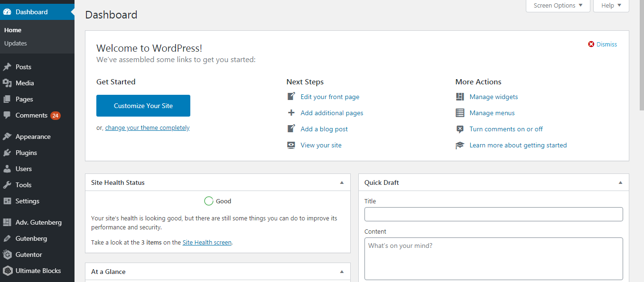The height and width of the screenshot is (282, 644).
Task: Click the Pages icon in sidebar
Action: pos(7,99)
